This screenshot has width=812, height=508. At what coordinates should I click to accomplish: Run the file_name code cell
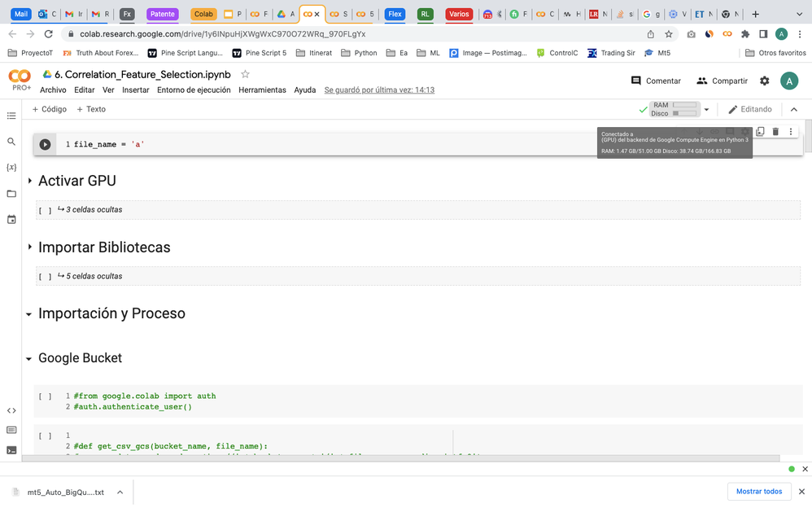[x=45, y=145]
